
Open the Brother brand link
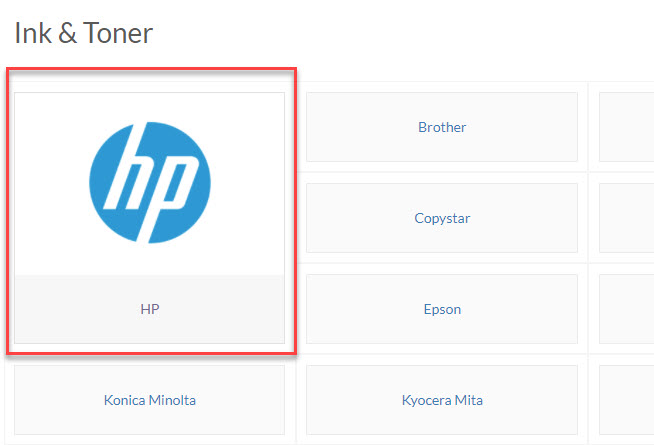point(442,127)
